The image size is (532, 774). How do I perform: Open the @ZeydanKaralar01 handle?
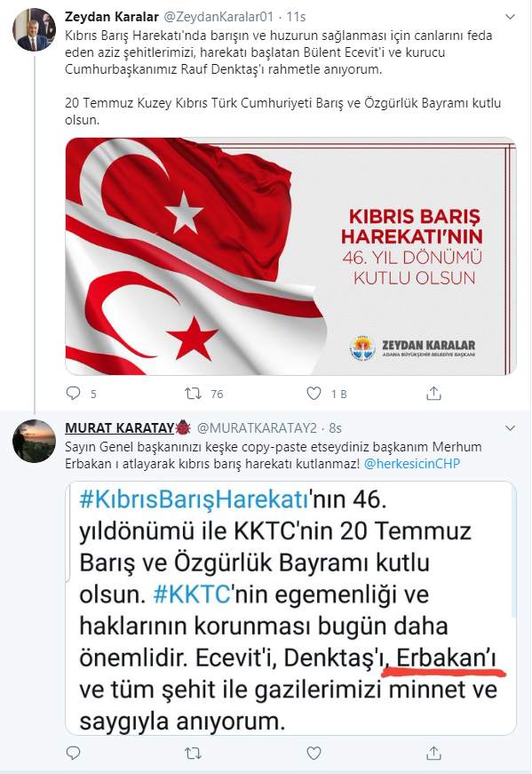[x=218, y=17]
